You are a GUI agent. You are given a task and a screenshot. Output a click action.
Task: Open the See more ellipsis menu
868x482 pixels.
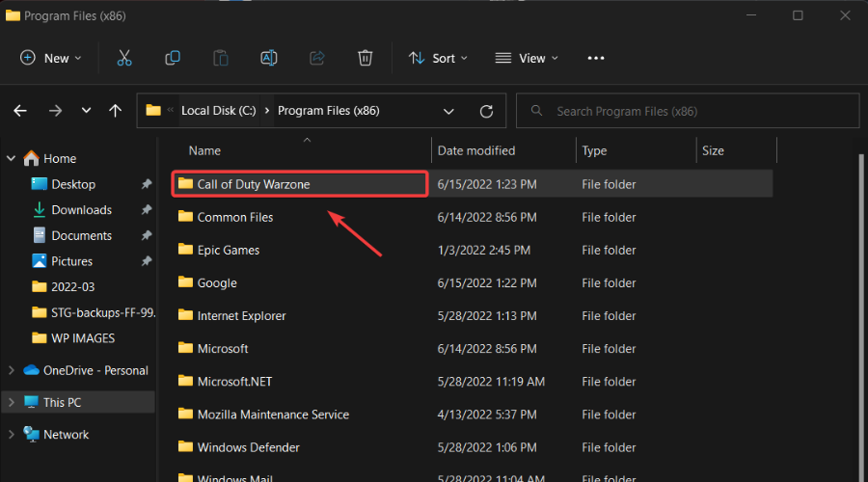click(x=596, y=58)
